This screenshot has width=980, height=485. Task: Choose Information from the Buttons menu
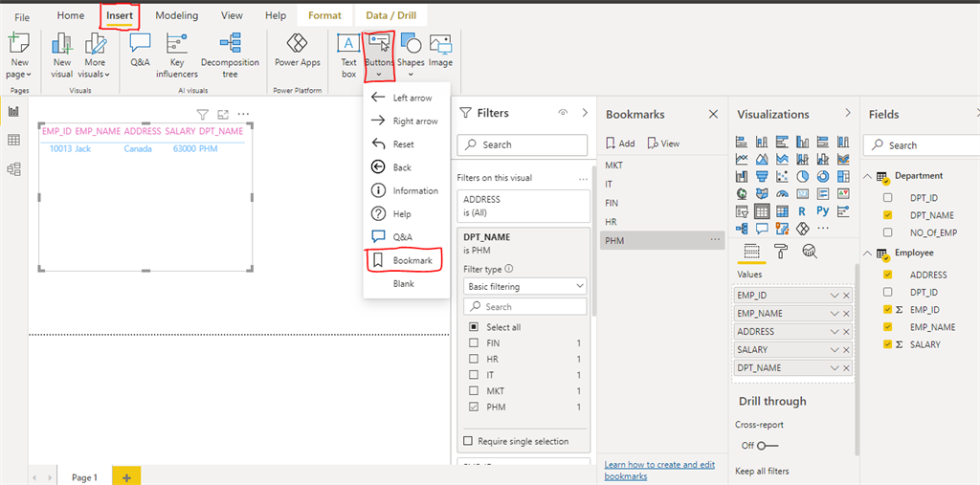point(406,190)
